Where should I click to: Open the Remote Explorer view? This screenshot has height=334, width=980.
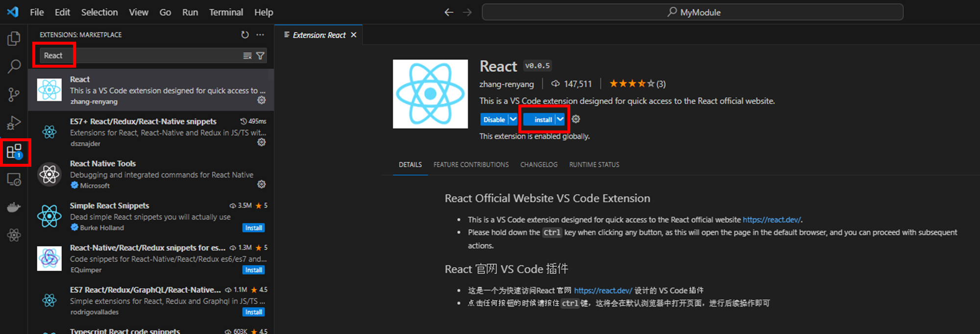point(14,180)
